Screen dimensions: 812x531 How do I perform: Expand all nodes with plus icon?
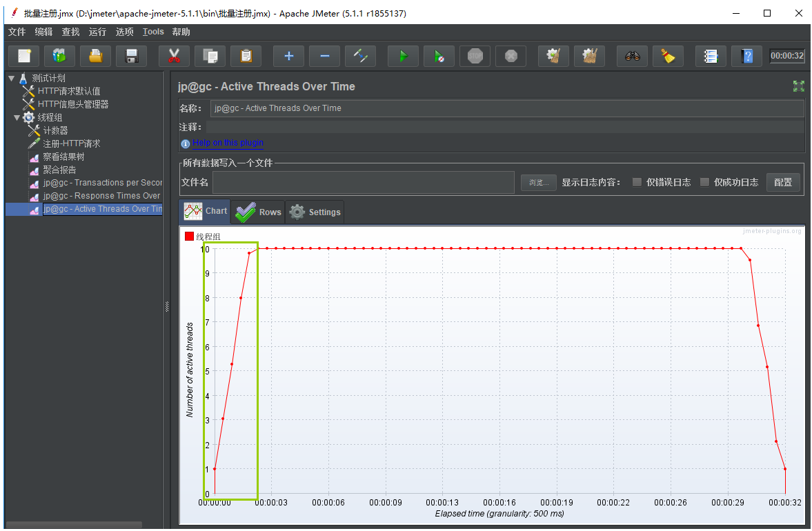click(289, 56)
